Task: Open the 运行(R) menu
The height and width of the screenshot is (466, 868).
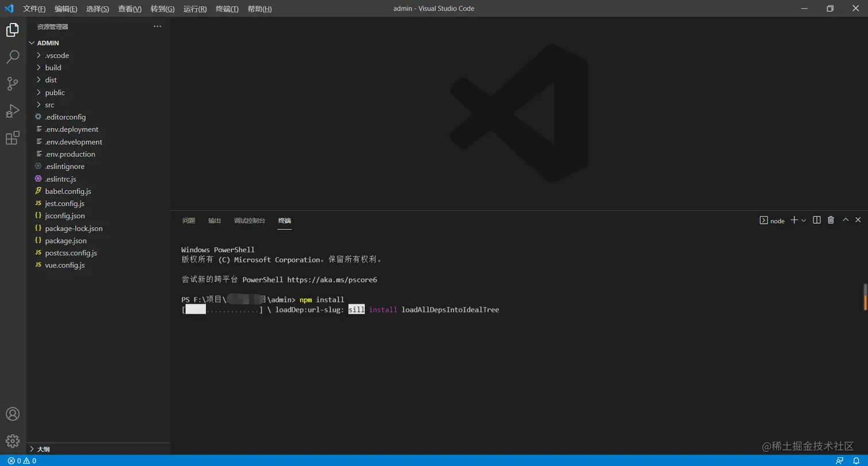Action: click(x=195, y=9)
